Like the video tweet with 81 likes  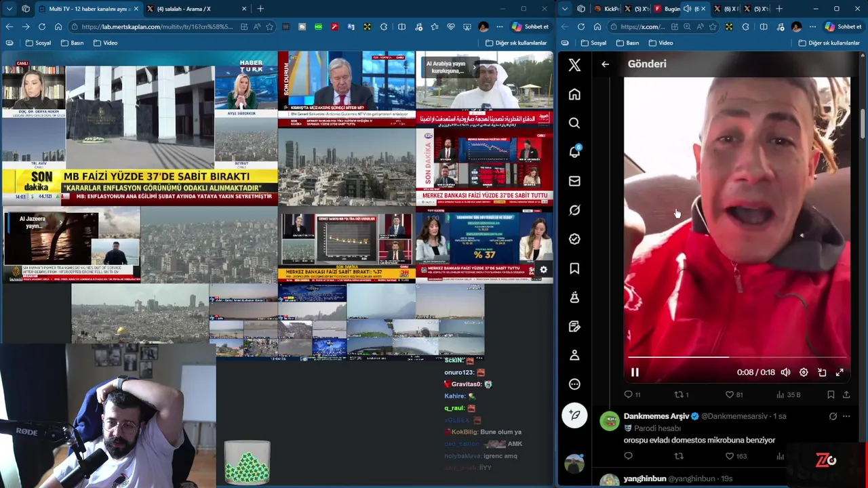click(734, 394)
